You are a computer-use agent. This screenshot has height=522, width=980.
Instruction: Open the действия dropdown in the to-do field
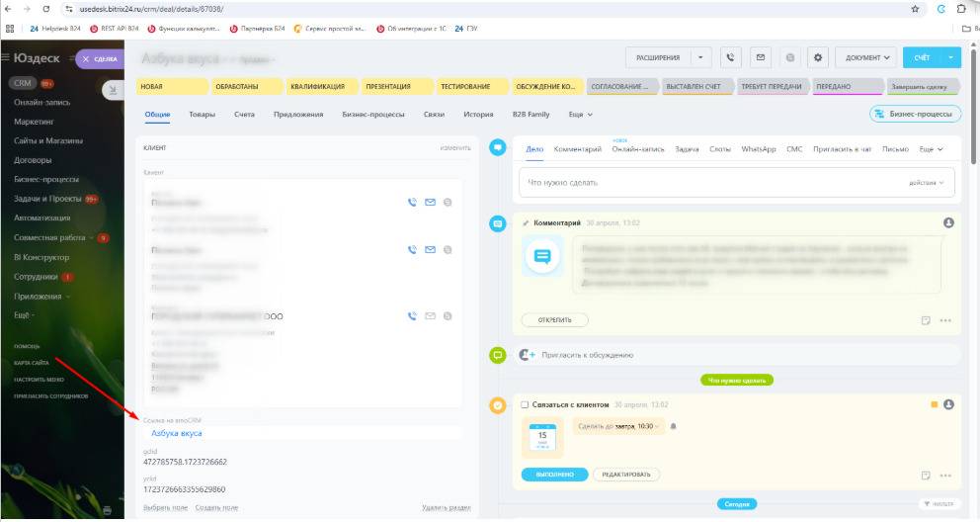click(927, 183)
